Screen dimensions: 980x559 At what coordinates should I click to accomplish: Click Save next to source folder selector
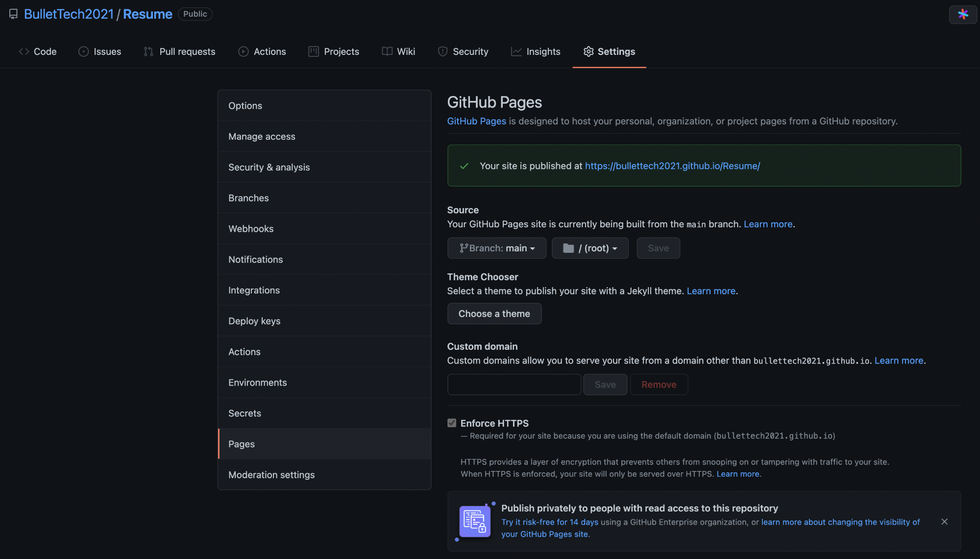(658, 248)
